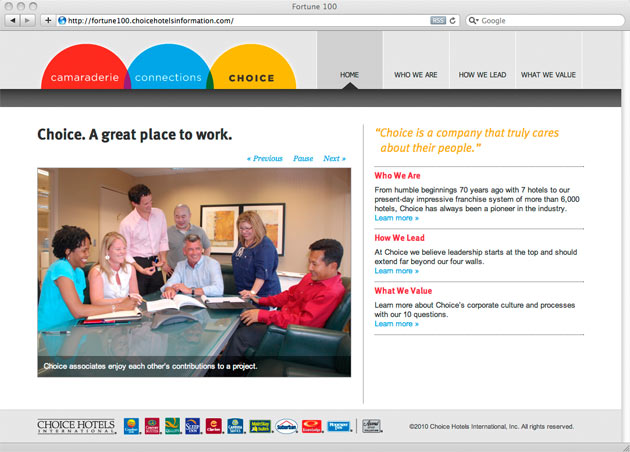Viewport: 630px width, 452px height.
Task: Open the Quality brand logo
Action: pyautogui.click(x=172, y=426)
